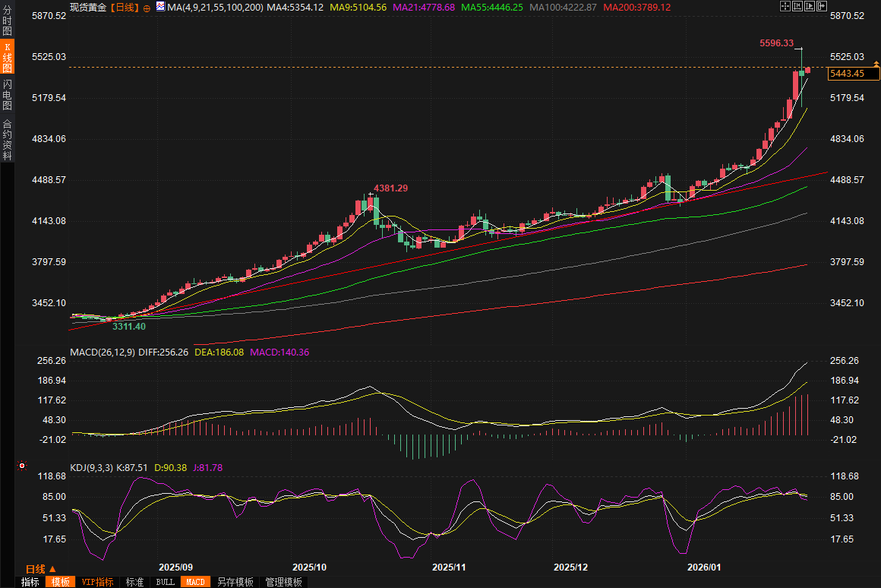Click the circled plus icon beside 日线
881x588 pixels.
click(x=147, y=8)
